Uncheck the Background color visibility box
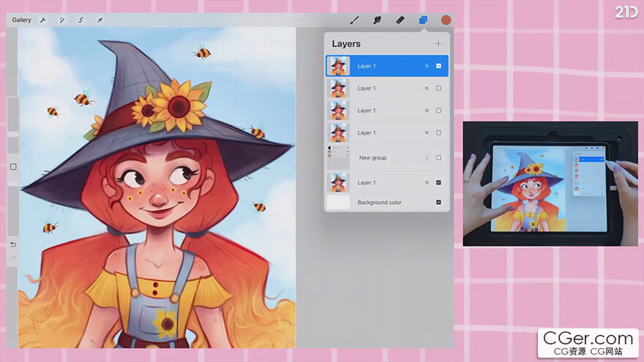This screenshot has width=644, height=362. coord(438,203)
